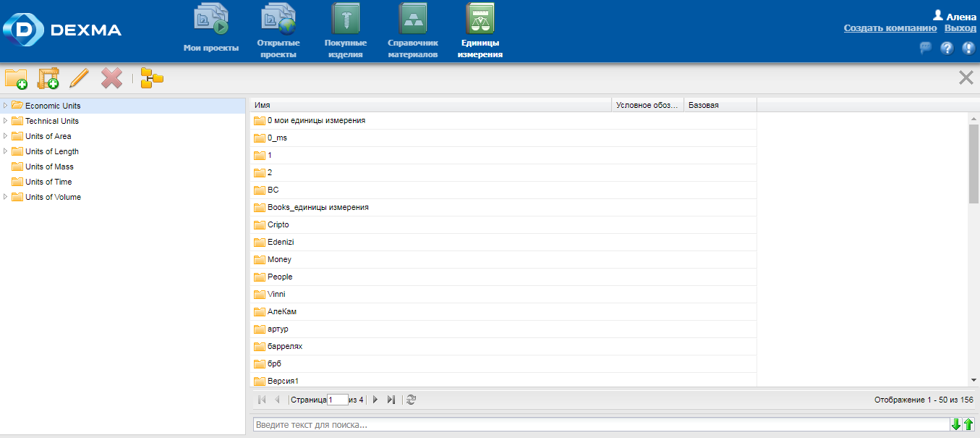This screenshot has width=980, height=438.
Task: Select the АлеКам folder row
Action: pos(503,311)
